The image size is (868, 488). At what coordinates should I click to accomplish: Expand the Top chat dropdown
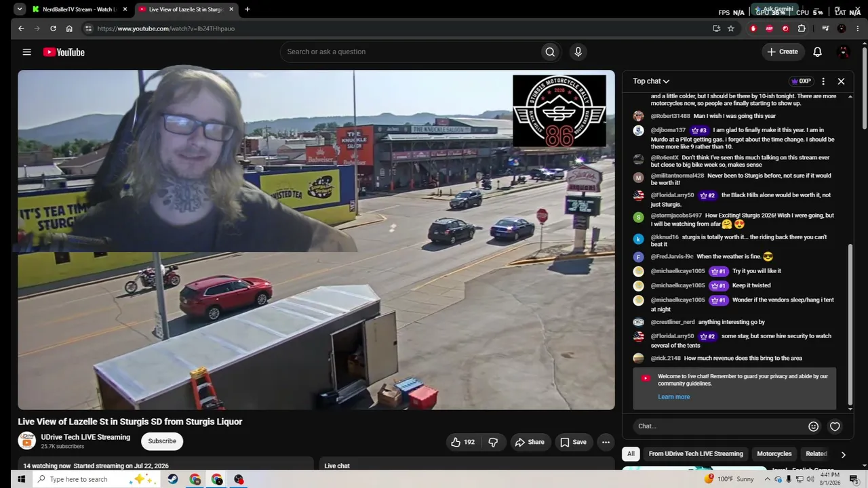tap(651, 81)
